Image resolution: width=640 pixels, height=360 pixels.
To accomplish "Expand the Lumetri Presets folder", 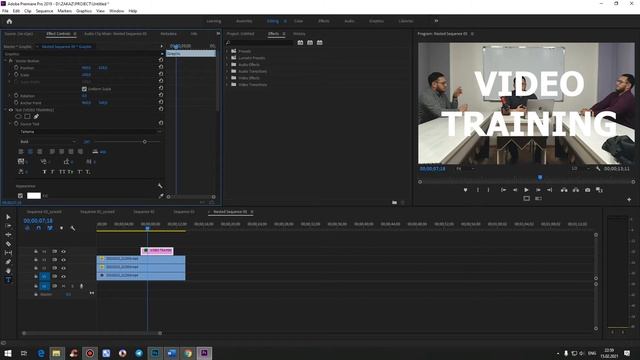I will (227, 58).
